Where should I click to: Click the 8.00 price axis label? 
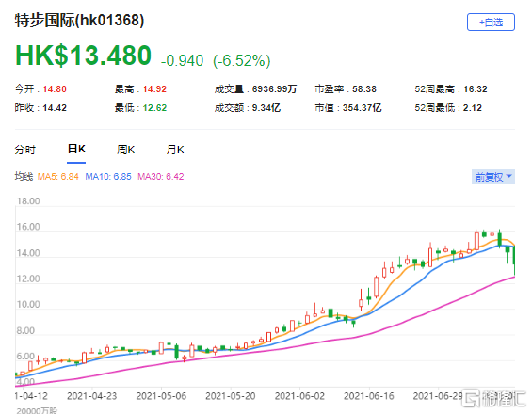click(25, 330)
